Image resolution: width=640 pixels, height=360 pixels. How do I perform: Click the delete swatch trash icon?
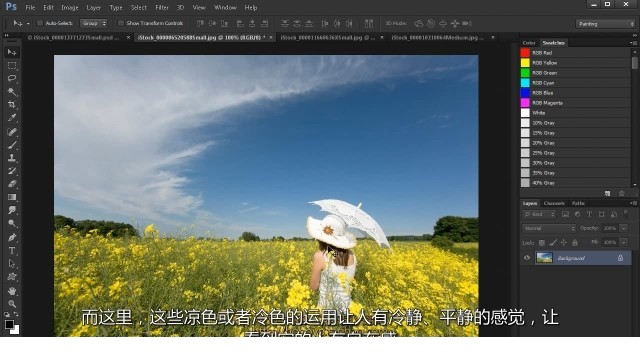click(622, 193)
